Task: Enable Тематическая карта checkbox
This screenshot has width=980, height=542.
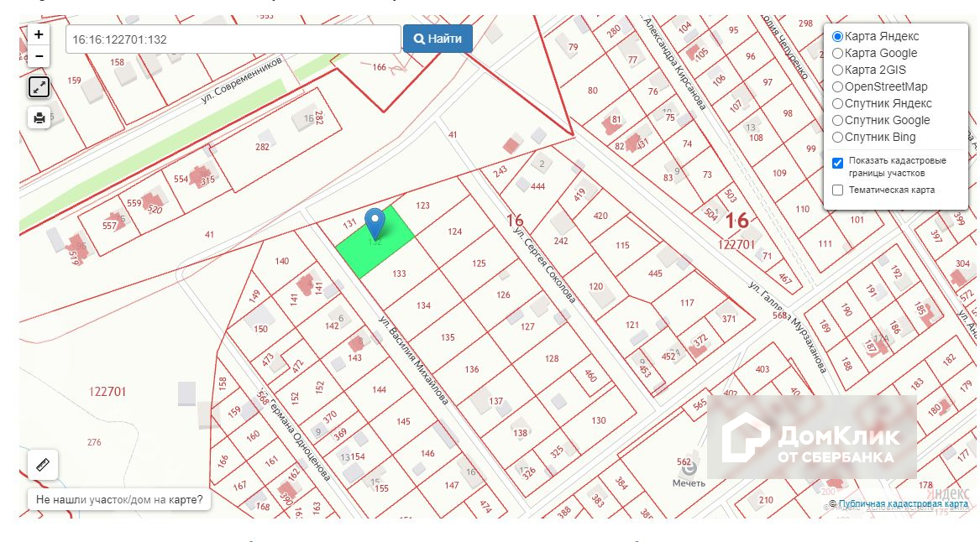Action: tap(837, 190)
